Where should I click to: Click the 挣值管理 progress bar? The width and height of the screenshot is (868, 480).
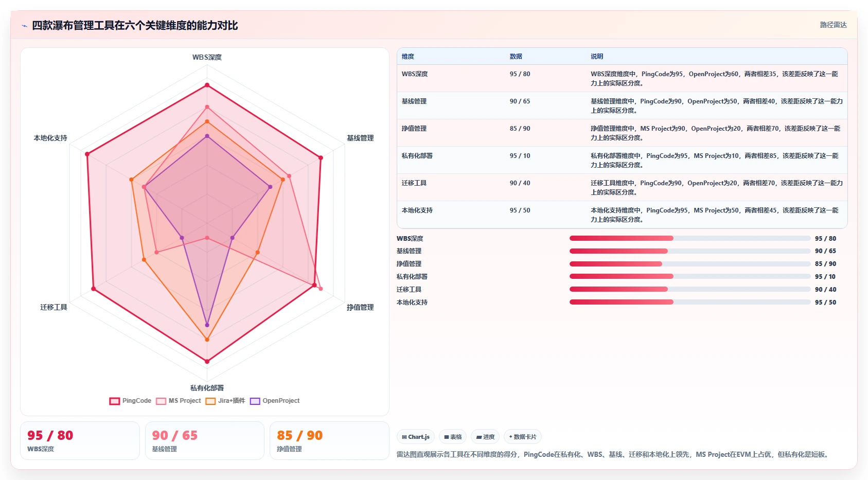(x=690, y=264)
